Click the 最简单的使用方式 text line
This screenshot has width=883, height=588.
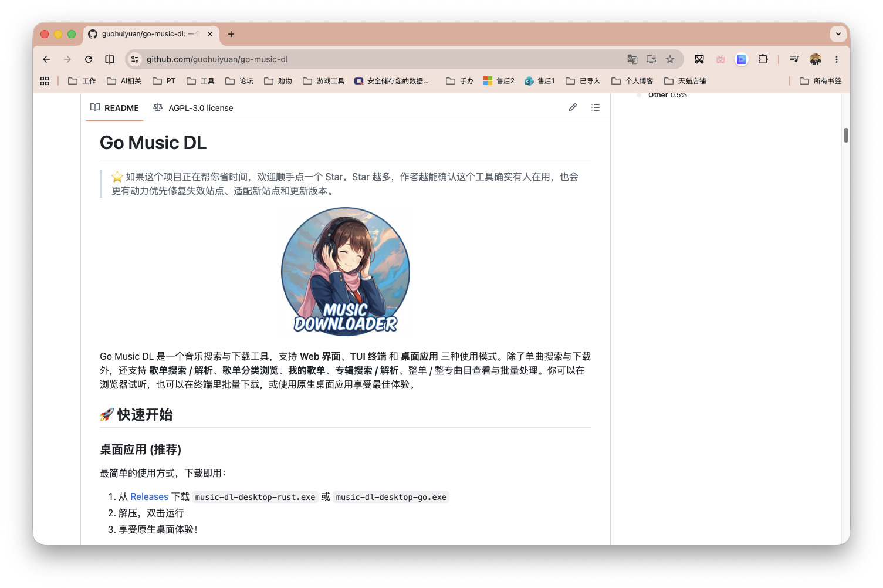pyautogui.click(x=163, y=473)
